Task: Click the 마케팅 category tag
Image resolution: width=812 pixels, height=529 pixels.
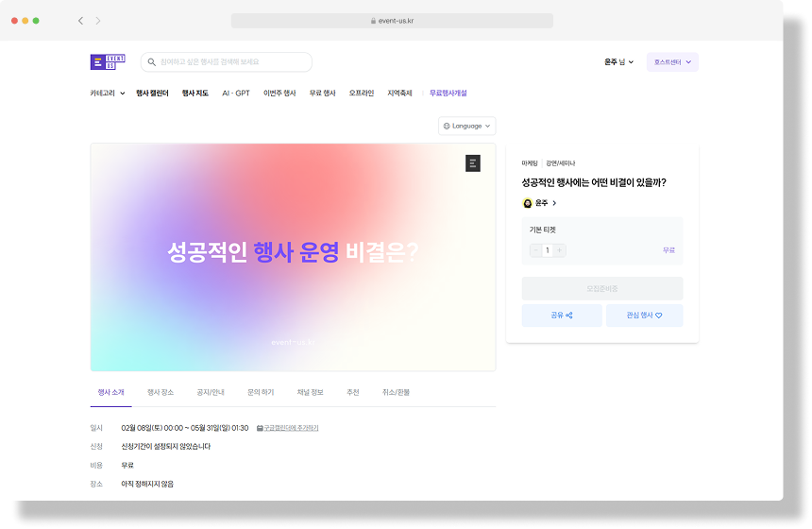Action: [x=530, y=163]
